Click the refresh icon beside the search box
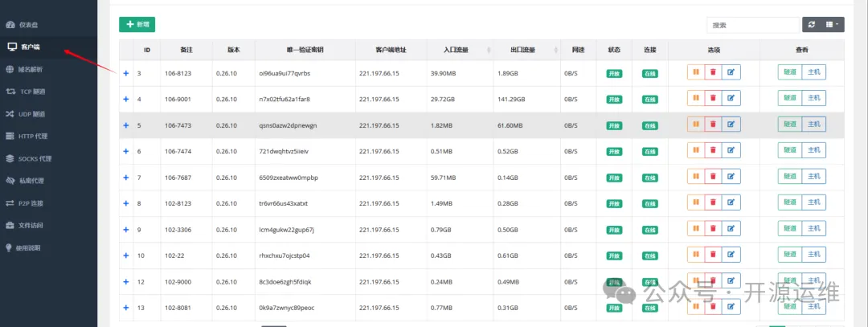868x327 pixels. pyautogui.click(x=811, y=25)
